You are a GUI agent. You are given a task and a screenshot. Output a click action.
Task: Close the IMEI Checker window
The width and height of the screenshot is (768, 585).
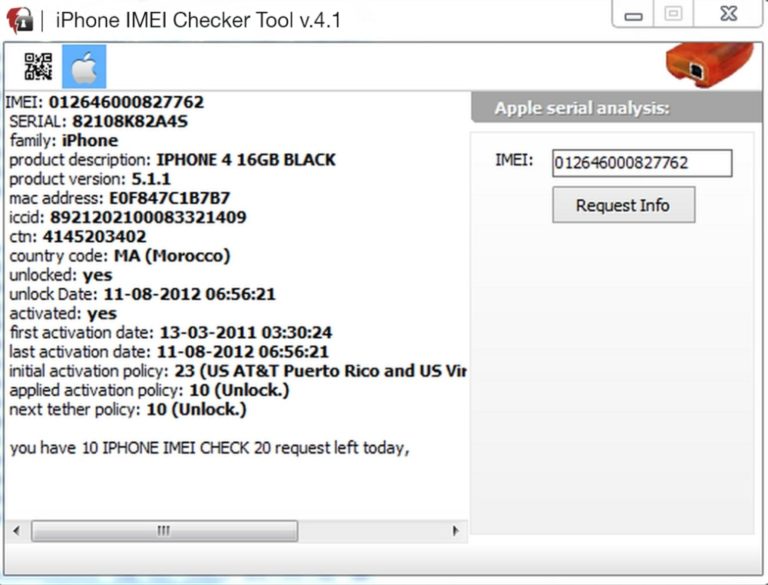click(728, 13)
